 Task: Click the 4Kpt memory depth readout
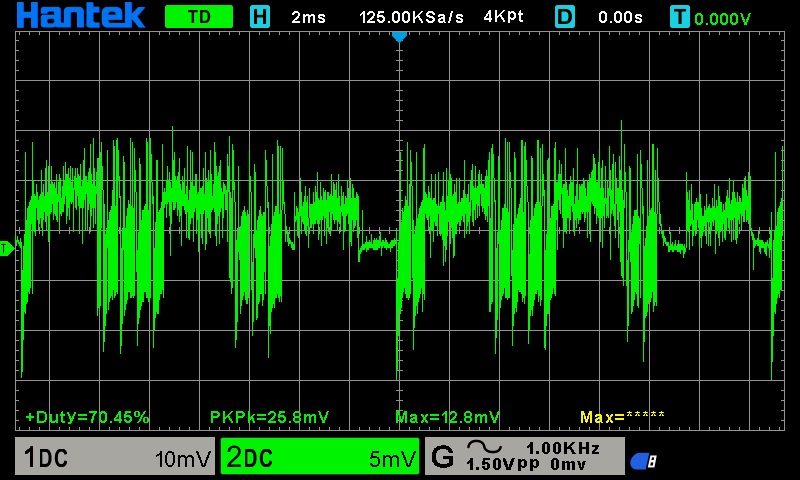504,17
